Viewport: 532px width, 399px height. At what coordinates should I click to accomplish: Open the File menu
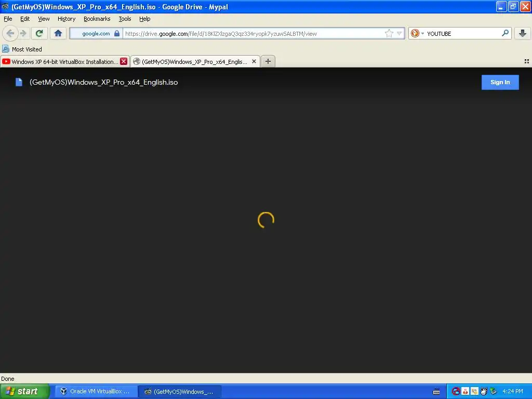pyautogui.click(x=8, y=19)
